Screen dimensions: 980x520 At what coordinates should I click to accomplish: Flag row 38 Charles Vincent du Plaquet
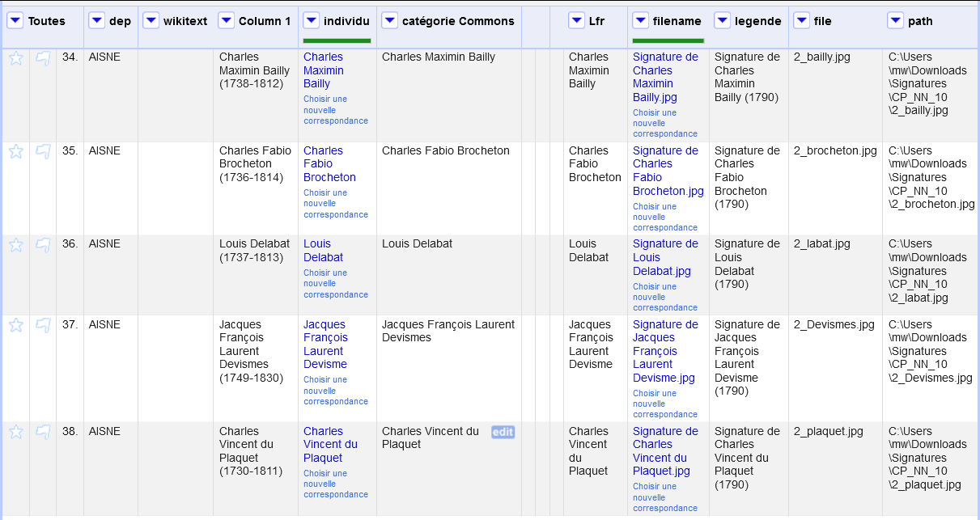point(43,432)
